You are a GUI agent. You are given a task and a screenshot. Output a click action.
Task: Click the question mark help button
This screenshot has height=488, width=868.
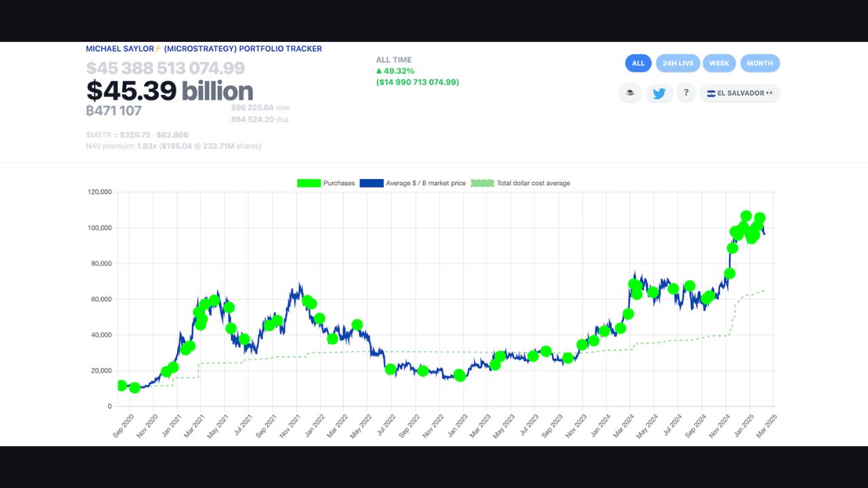[686, 93]
